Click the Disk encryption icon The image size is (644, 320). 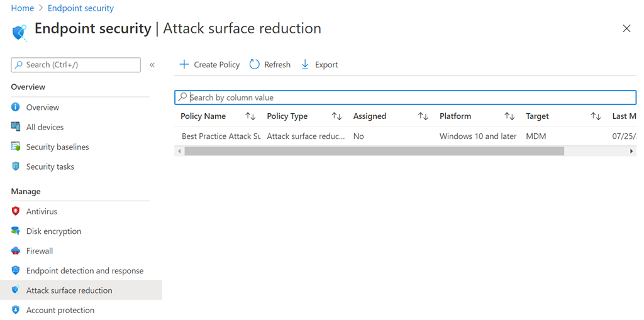pos(16,231)
